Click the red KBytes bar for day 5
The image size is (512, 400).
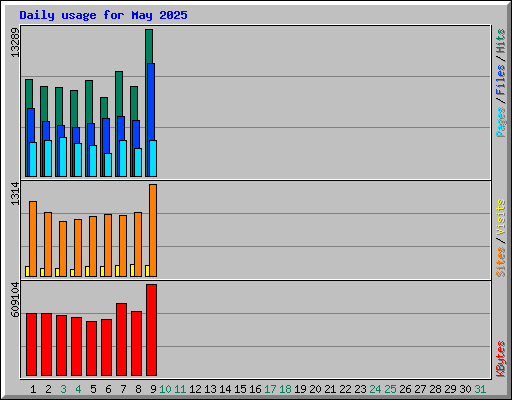(x=91, y=349)
